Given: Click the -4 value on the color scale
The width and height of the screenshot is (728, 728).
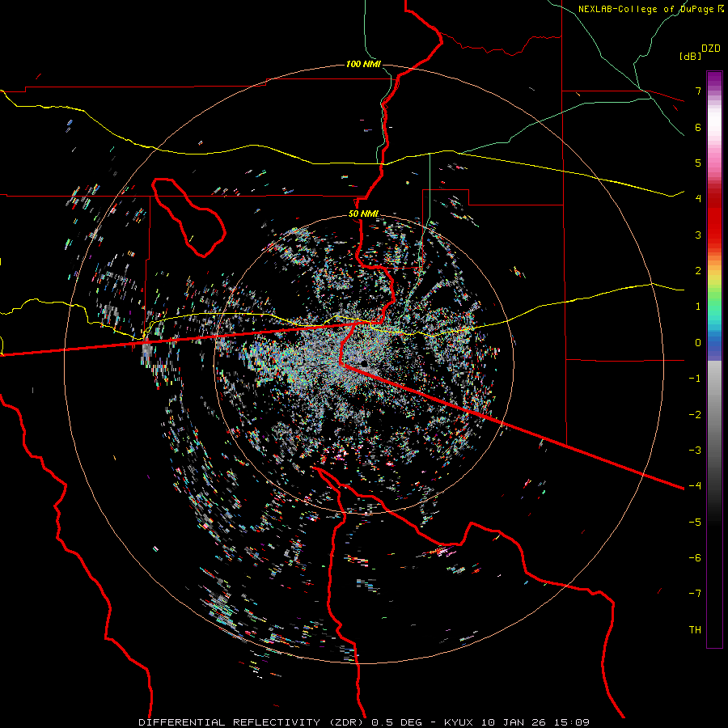Looking at the screenshot, I should click(x=695, y=485).
